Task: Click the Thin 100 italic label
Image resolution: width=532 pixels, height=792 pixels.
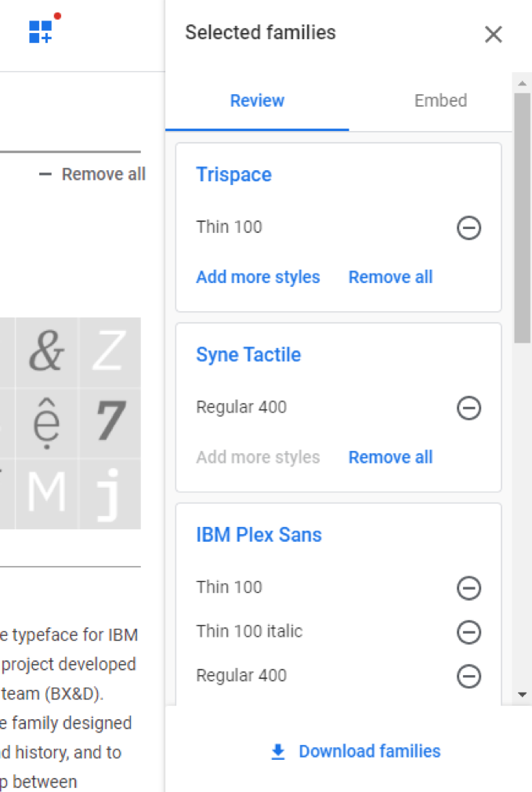Action: (249, 631)
